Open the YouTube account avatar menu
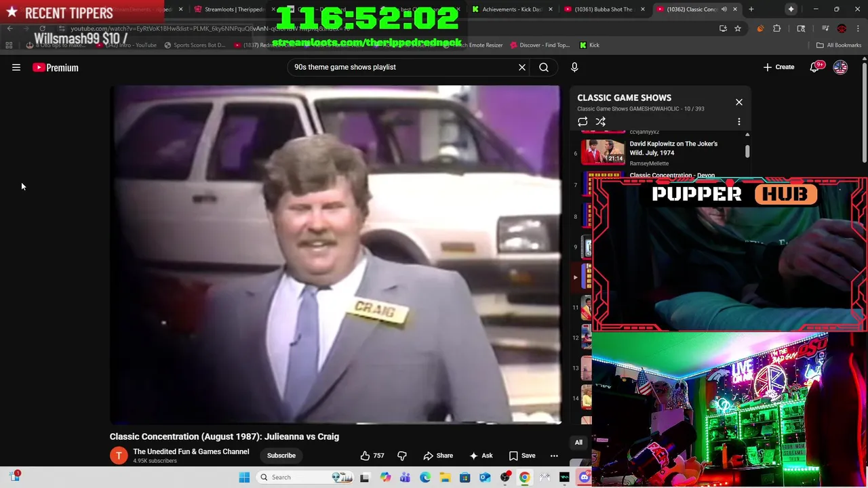Image resolution: width=868 pixels, height=488 pixels. (840, 67)
